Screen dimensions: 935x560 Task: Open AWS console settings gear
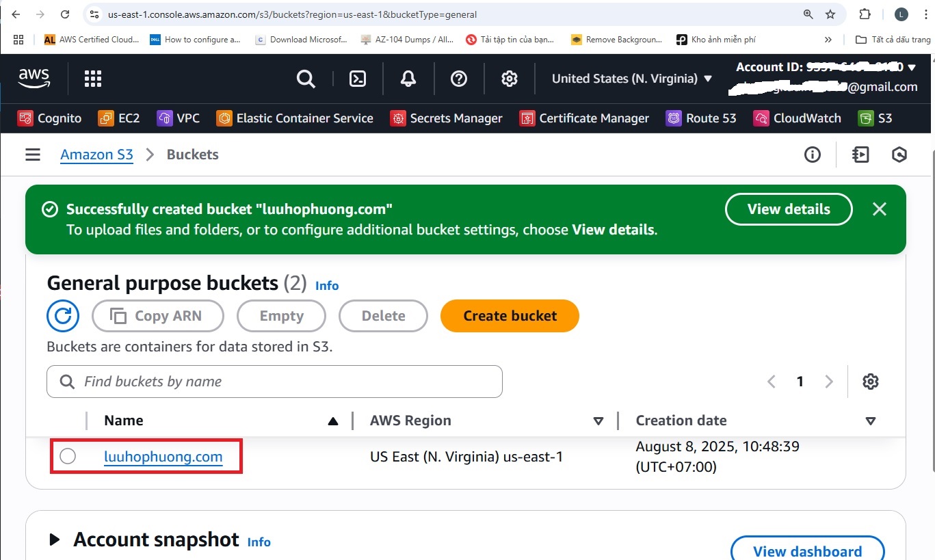(x=510, y=79)
